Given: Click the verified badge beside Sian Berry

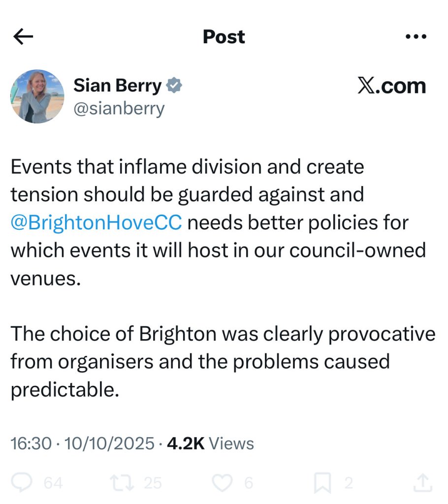Looking at the screenshot, I should click(x=174, y=86).
